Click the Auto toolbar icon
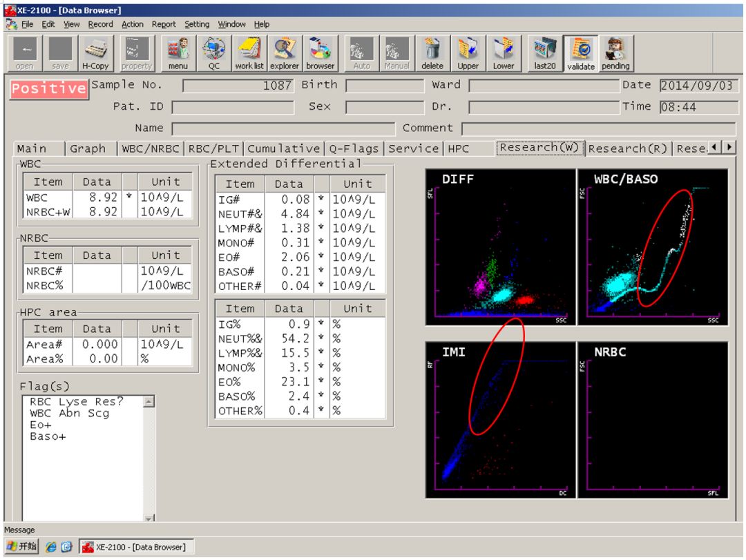This screenshot has height=560, width=746. pos(361,53)
